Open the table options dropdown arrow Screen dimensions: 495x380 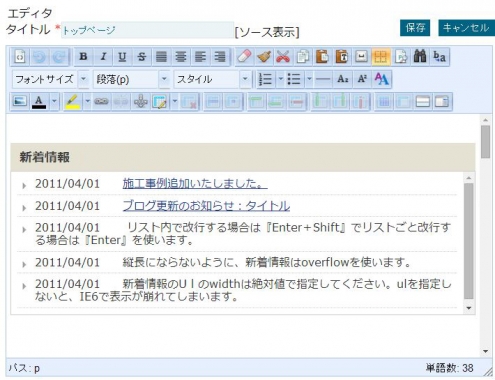[x=175, y=101]
